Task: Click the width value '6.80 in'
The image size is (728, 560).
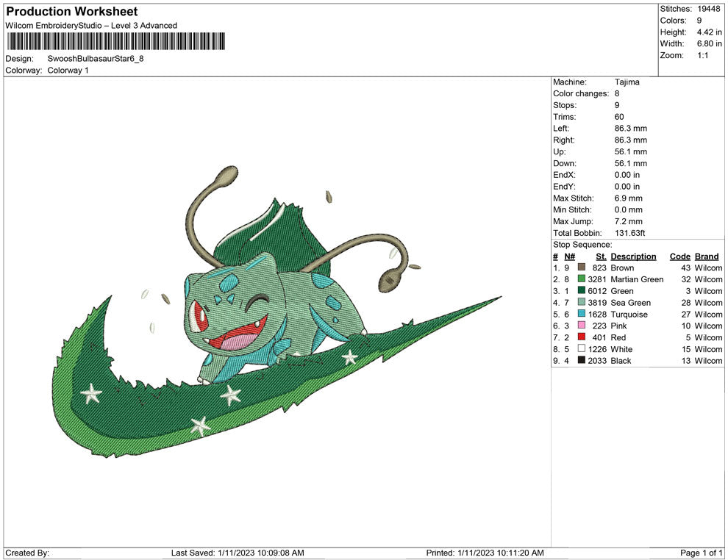Action: click(709, 43)
